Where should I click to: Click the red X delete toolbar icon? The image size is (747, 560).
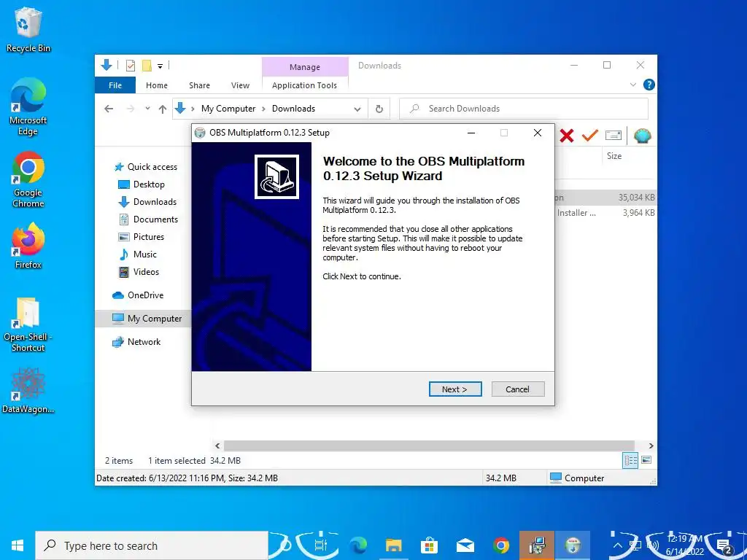[x=566, y=136]
